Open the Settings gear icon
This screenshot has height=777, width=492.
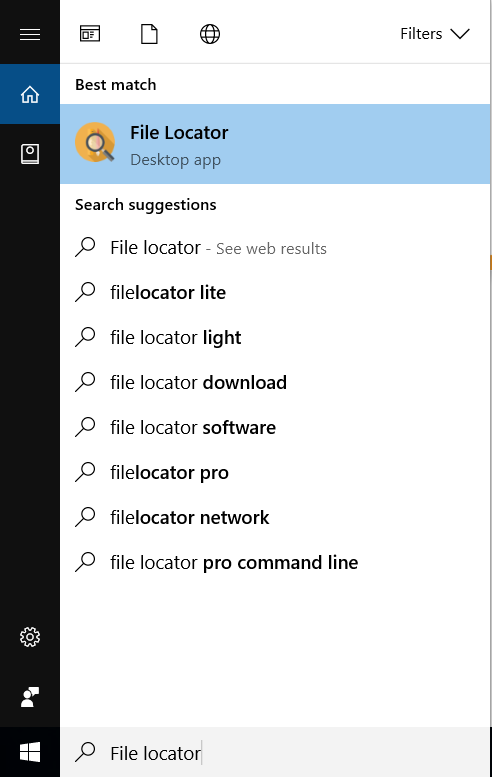tap(30, 637)
